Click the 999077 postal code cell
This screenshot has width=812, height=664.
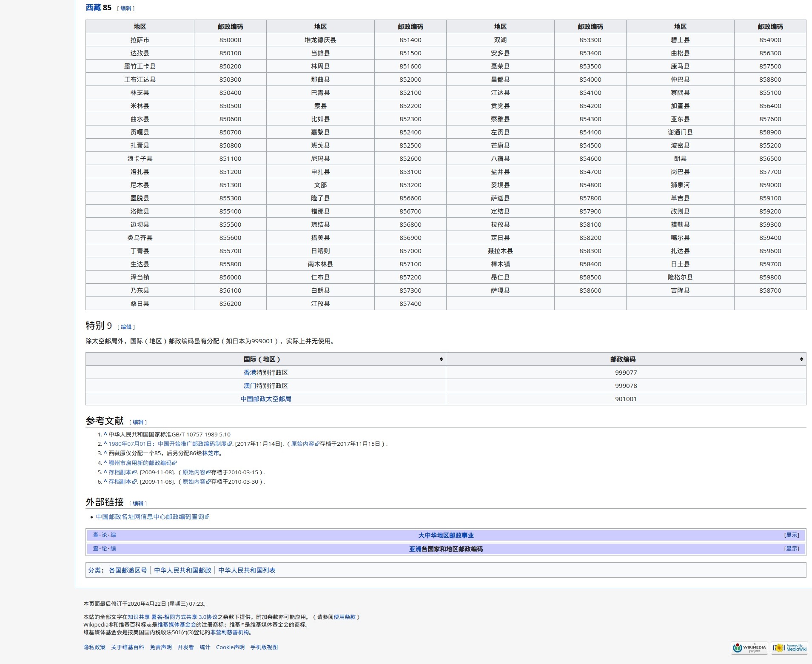point(626,373)
